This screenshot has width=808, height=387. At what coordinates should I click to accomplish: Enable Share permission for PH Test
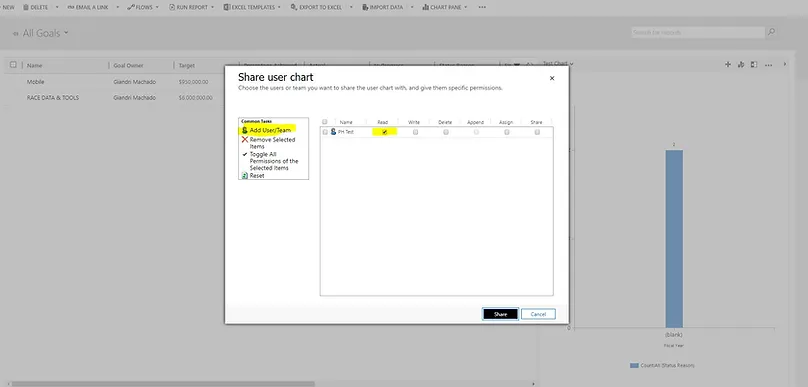click(537, 132)
